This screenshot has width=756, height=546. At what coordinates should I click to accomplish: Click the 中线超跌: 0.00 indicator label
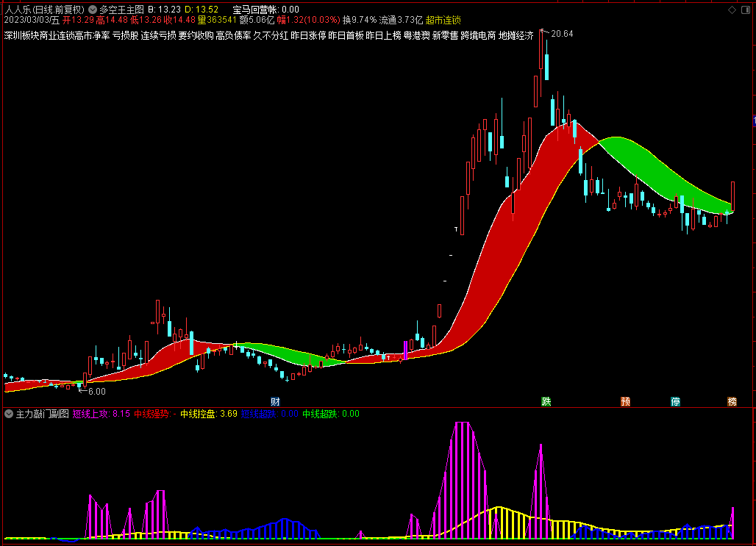tap(331, 414)
